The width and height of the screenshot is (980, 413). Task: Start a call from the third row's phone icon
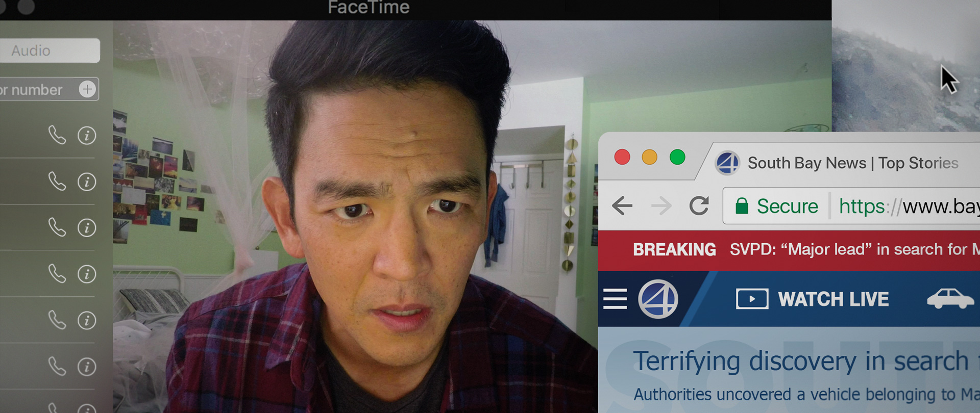click(57, 227)
